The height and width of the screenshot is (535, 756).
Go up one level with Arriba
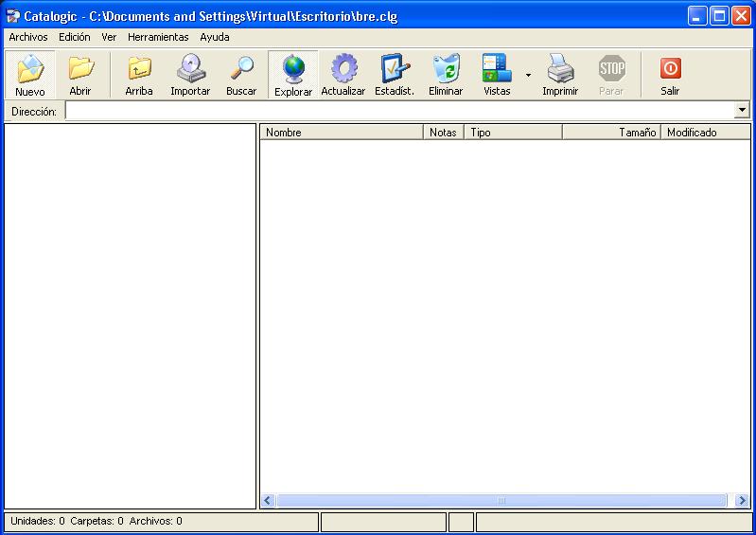coord(139,75)
